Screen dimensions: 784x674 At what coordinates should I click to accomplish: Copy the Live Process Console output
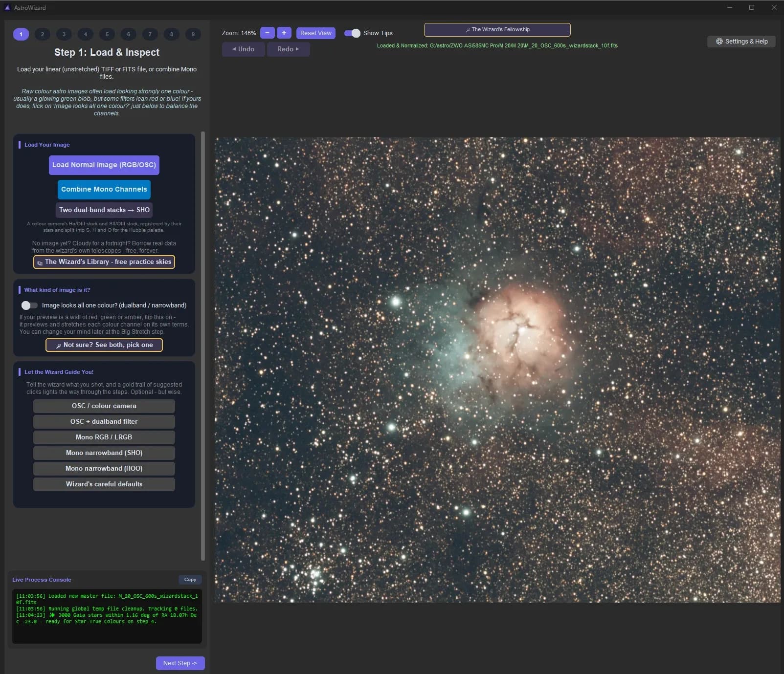click(190, 580)
